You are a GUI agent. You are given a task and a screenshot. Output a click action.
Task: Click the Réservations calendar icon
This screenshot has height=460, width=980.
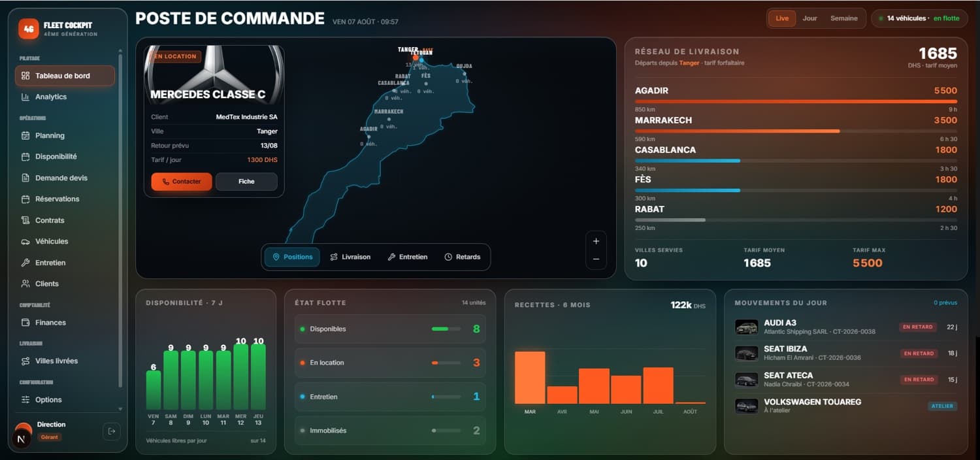pos(25,199)
